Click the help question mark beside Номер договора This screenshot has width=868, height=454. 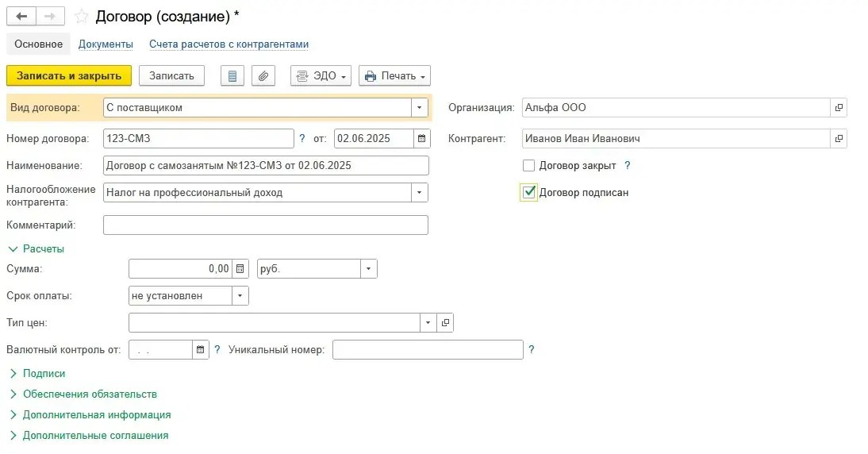coord(302,139)
